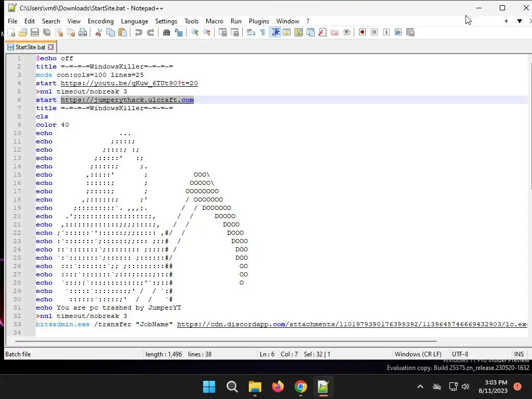Open Chrome from the taskbar
This screenshot has height=399, width=532.
click(301, 387)
